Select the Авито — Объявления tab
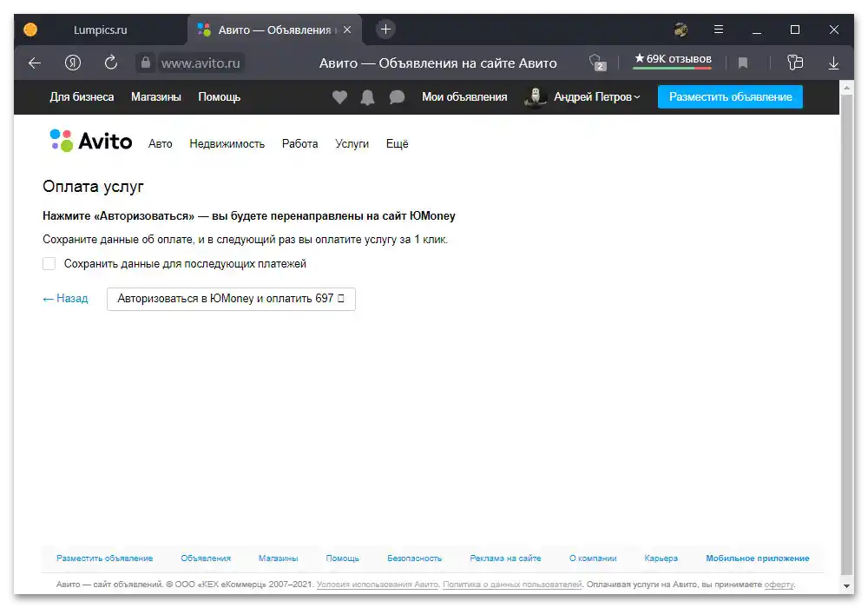 tap(274, 30)
